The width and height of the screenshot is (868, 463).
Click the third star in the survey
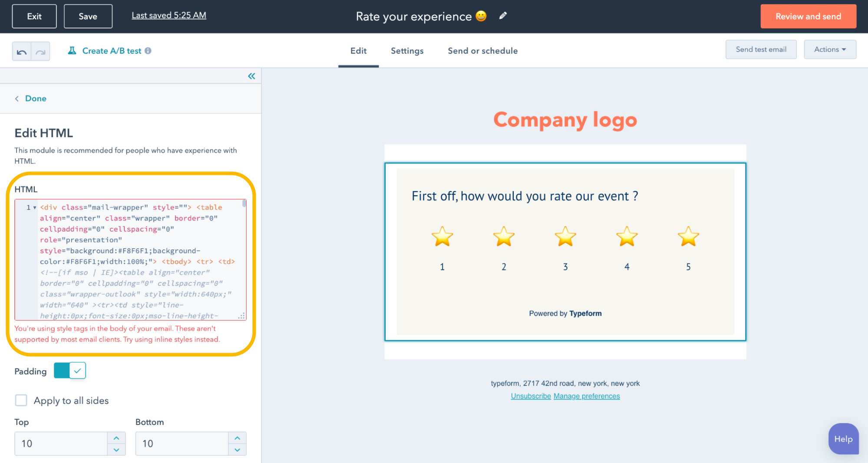[565, 237]
